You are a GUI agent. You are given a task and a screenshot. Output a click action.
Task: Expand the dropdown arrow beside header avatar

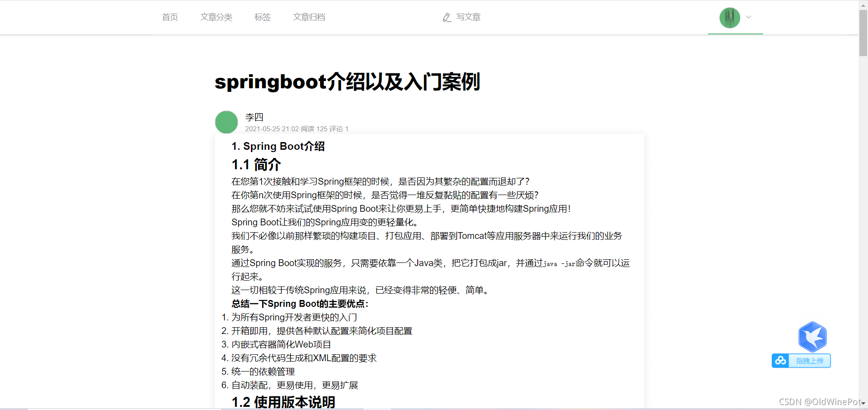749,17
